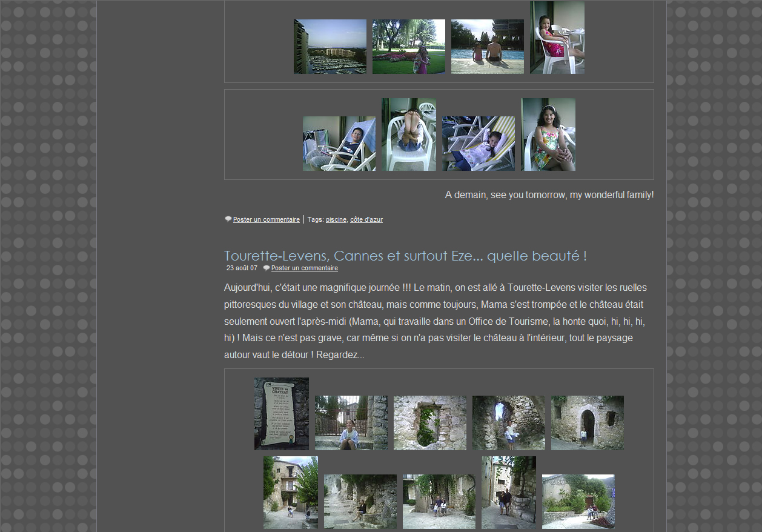Screen dimensions: 762x532
Task: Open the Tourette-Levens, Cannes et surtout Eze post title
Action: click(x=405, y=256)
